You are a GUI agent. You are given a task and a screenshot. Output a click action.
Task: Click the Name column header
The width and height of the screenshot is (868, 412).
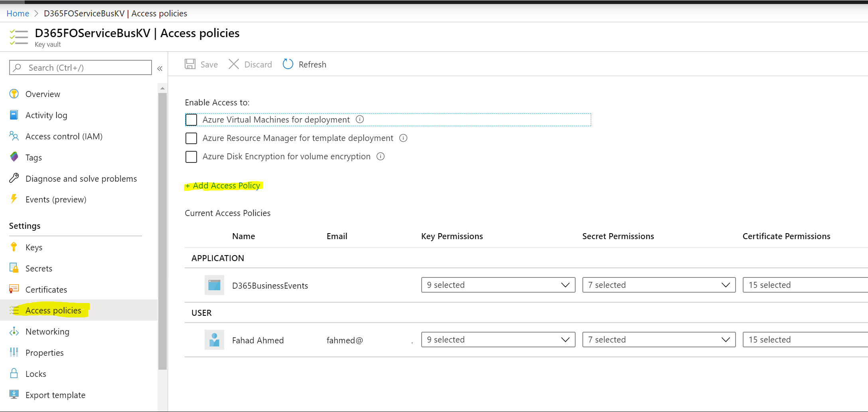coord(243,236)
